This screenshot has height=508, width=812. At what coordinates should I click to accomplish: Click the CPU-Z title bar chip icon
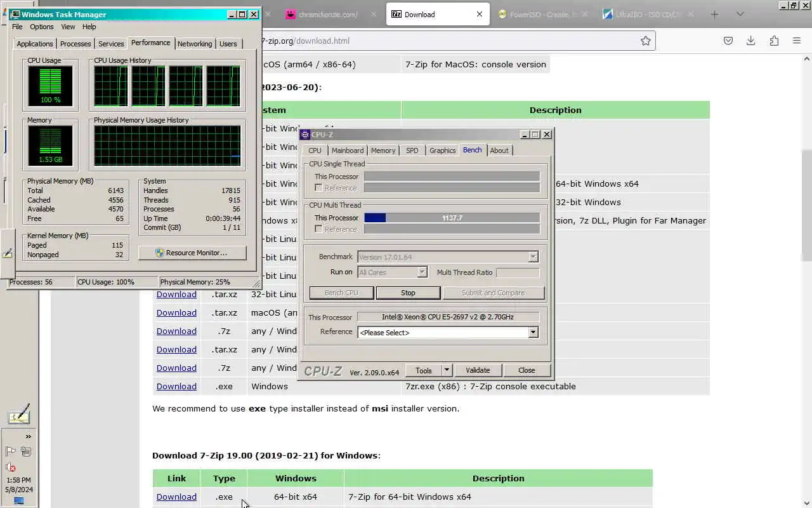[x=305, y=135]
